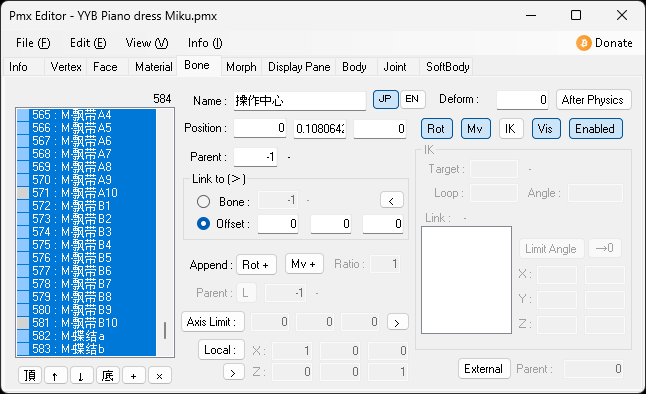Move selected bone down with arrow button
646x394 pixels.
point(81,375)
